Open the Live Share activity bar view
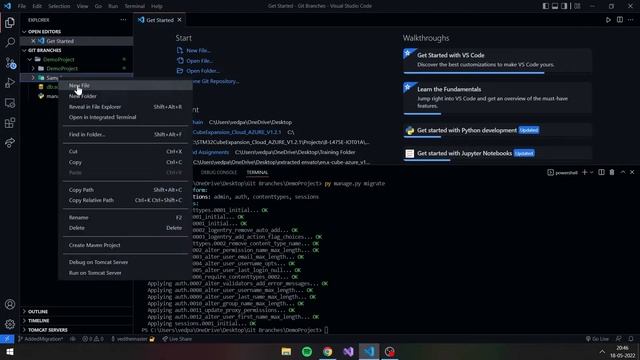Screen dimensions: 640x360 pos(10,142)
